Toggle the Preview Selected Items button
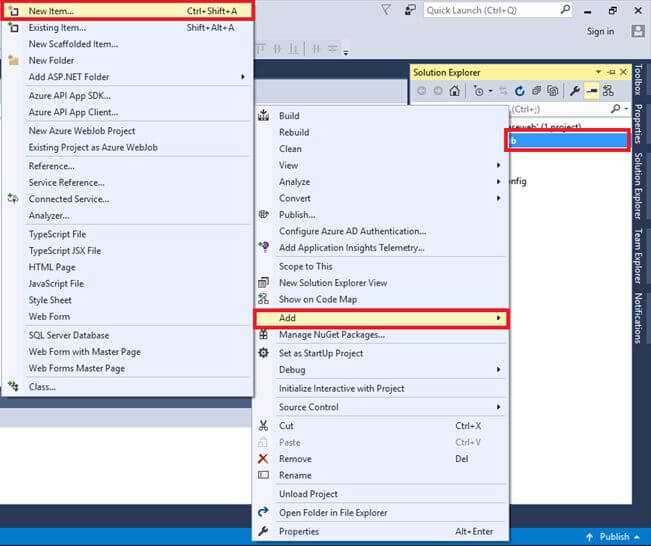Viewport: 651px width, 546px height. click(592, 91)
